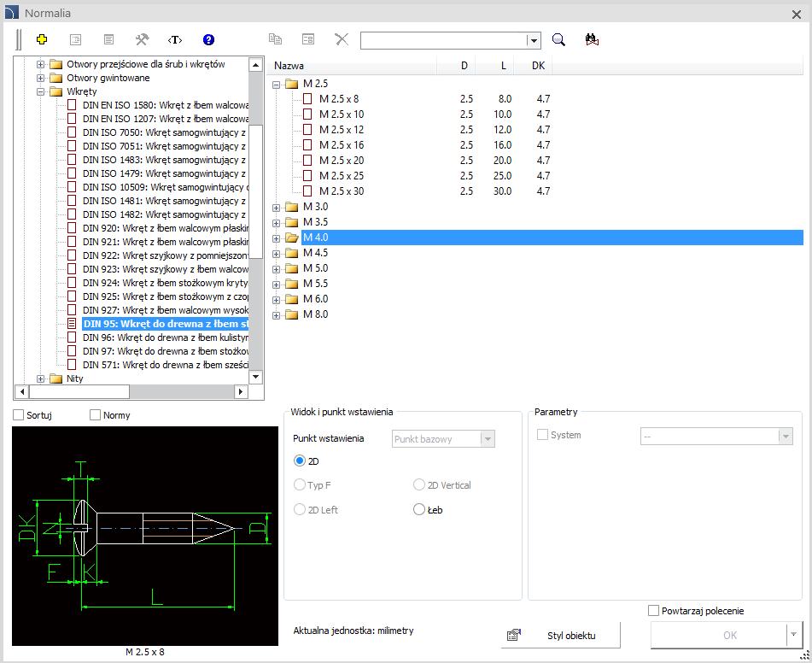Image resolution: width=812 pixels, height=663 pixels.
Task: Open help with the blue question mark icon
Action: click(208, 39)
